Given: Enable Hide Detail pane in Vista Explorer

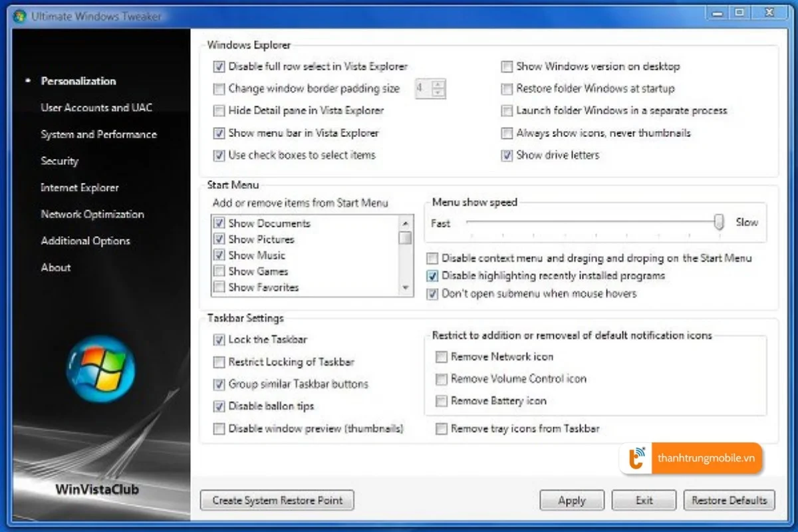Looking at the screenshot, I should point(219,111).
